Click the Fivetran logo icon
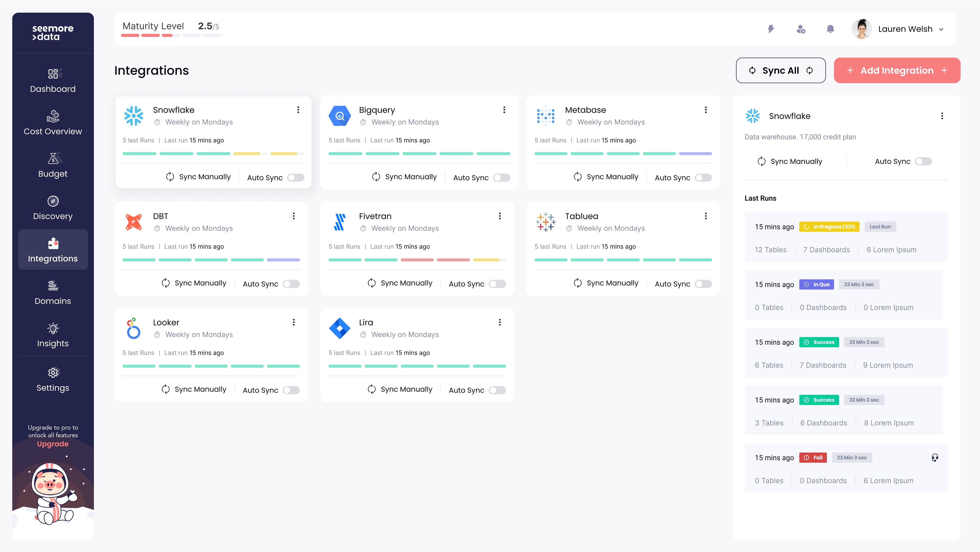Viewport: 980px width, 552px height. (x=339, y=222)
